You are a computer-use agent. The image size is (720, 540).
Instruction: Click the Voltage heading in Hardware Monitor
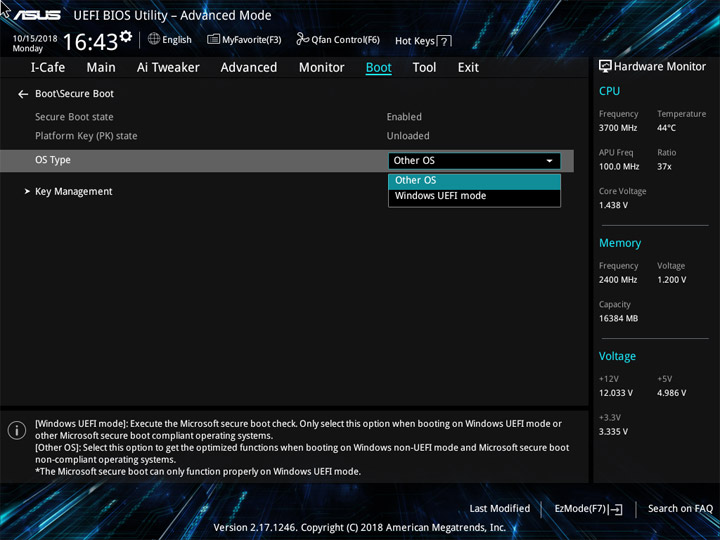[x=617, y=356]
